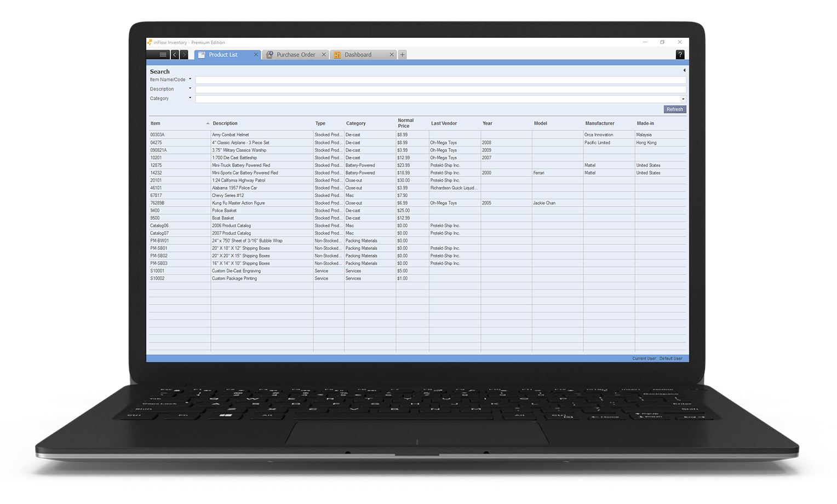Viewport: 837px width, 504px height.
Task: Expand the Category value combo box arrow
Action: [683, 99]
